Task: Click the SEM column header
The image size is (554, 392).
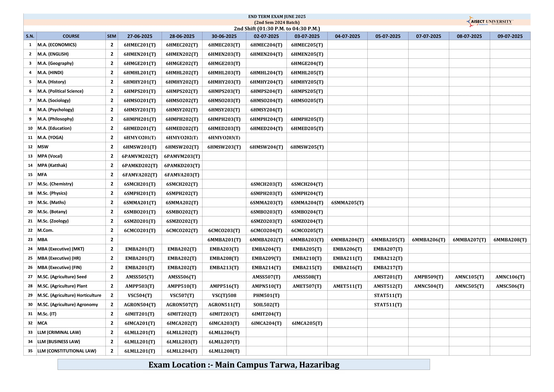Action: point(112,36)
